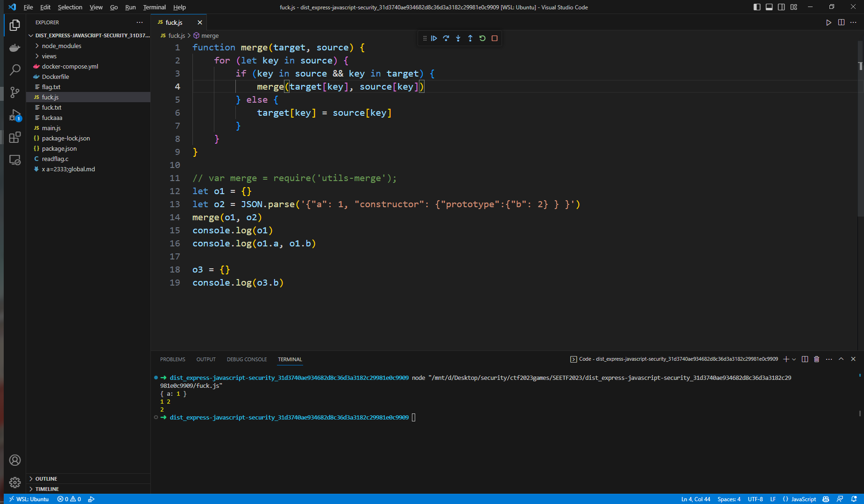Open the Edit menu
Viewport: 864px width, 504px height.
click(45, 7)
